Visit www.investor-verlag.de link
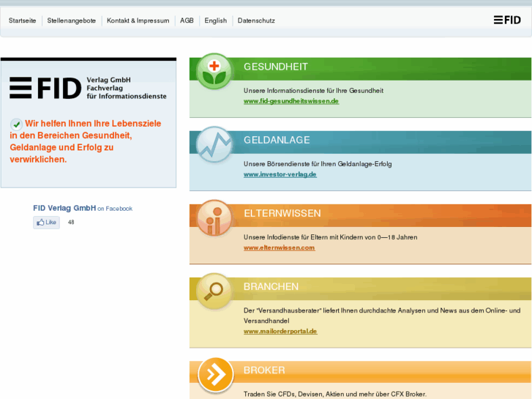This screenshot has width=532, height=399. pos(280,174)
